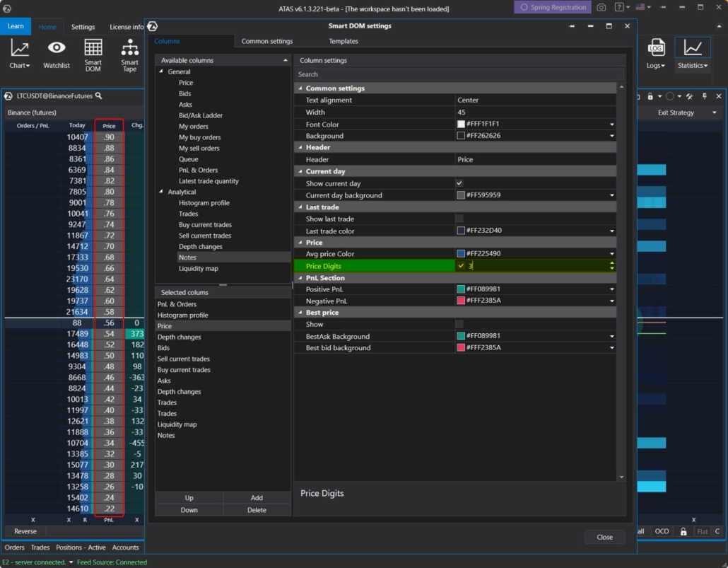Image resolution: width=728 pixels, height=568 pixels.
Task: Click the instrument search magnifier icon
Action: pos(99,95)
